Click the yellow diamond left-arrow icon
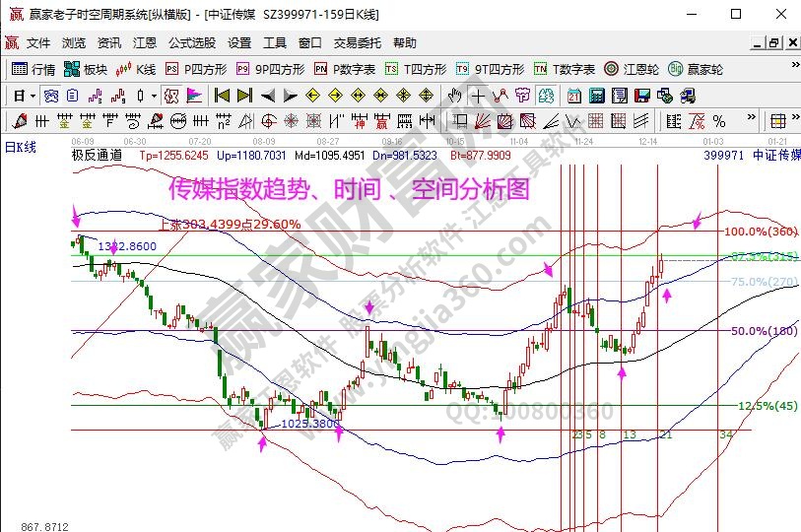The height and width of the screenshot is (532, 801). click(312, 96)
